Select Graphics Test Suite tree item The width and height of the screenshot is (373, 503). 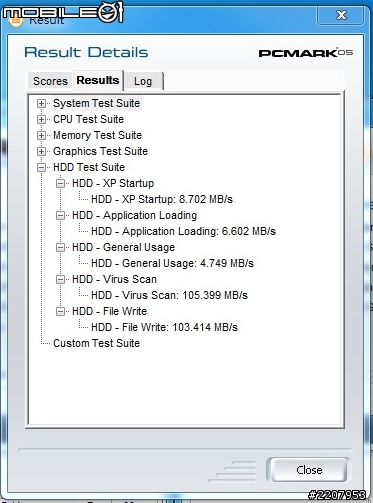pos(100,151)
